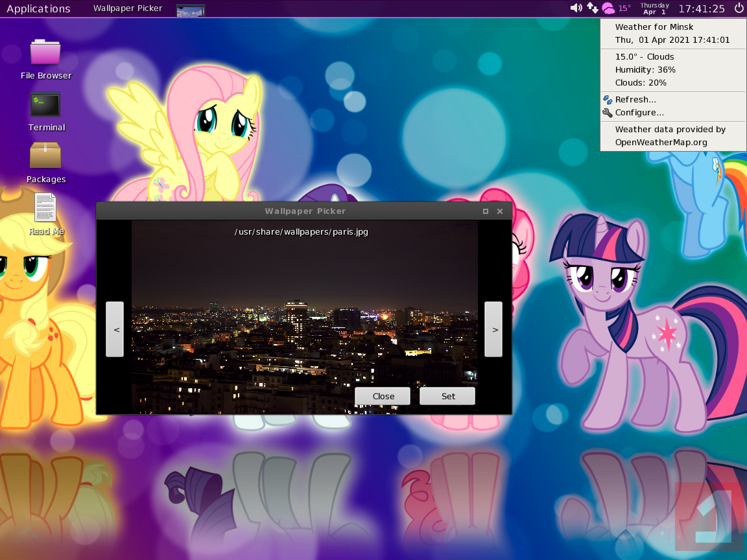Click OpenWeatherMap.org attribution entry
The height and width of the screenshot is (560, 747).
[661, 143]
